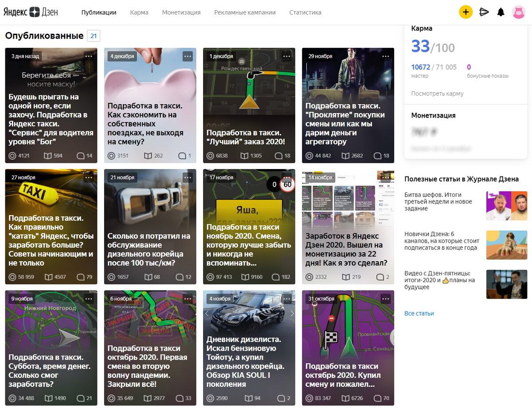Open article '"Проклятие" покупки смены'
The width and height of the screenshot is (532, 409).
[x=345, y=124]
